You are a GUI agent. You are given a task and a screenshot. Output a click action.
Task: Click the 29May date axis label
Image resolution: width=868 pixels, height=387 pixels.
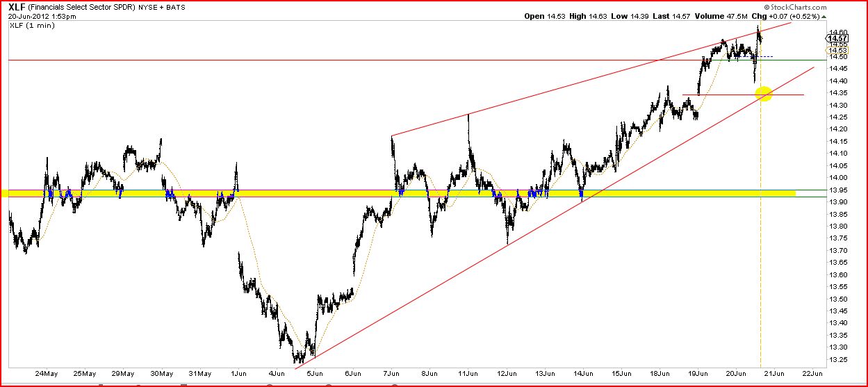click(124, 372)
